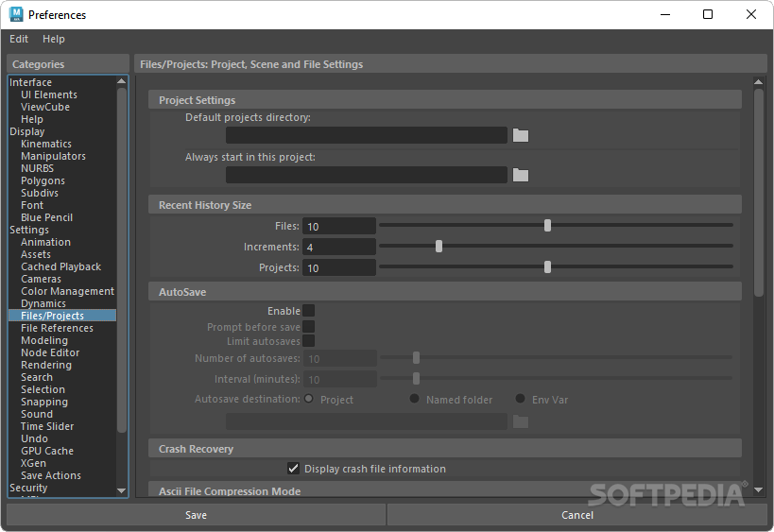Click folder icon for Always start in this project
Screen dimensions: 774x532
tap(521, 175)
